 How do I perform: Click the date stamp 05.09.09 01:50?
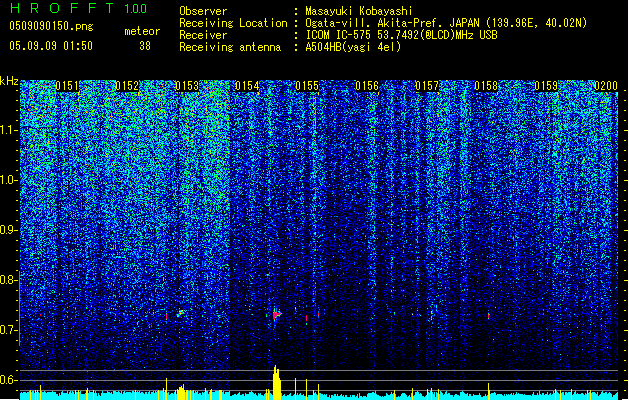(x=51, y=46)
